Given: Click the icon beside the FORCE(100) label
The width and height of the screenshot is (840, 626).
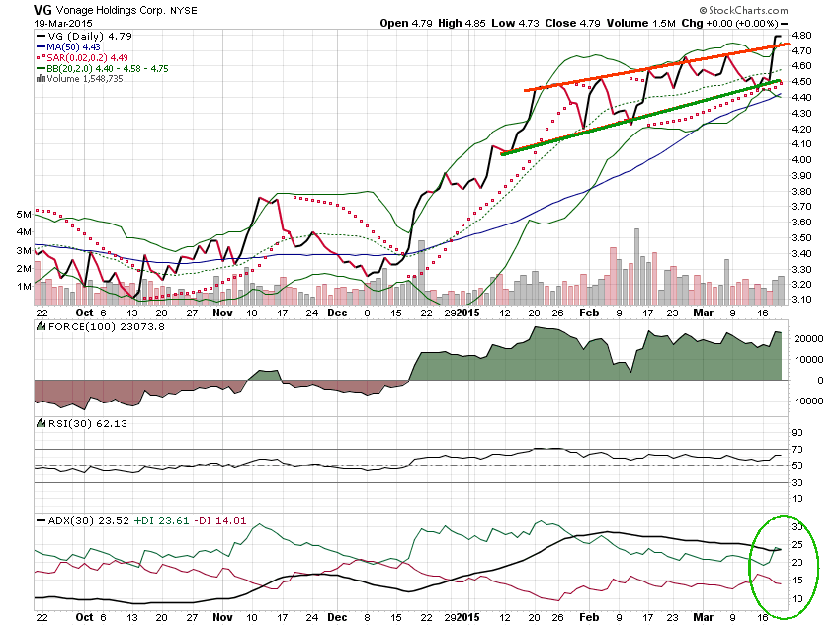Looking at the screenshot, I should (42, 326).
